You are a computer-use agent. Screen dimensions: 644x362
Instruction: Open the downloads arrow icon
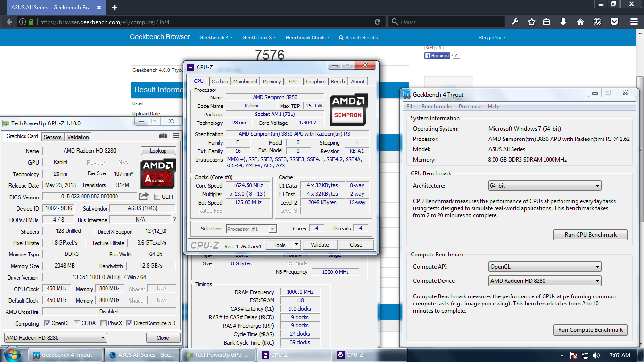563,22
